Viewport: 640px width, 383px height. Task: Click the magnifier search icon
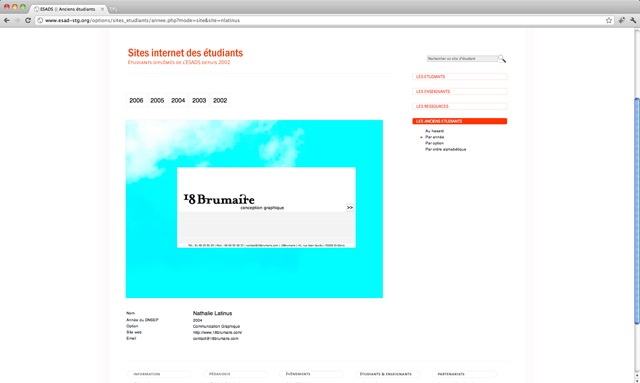(502, 59)
